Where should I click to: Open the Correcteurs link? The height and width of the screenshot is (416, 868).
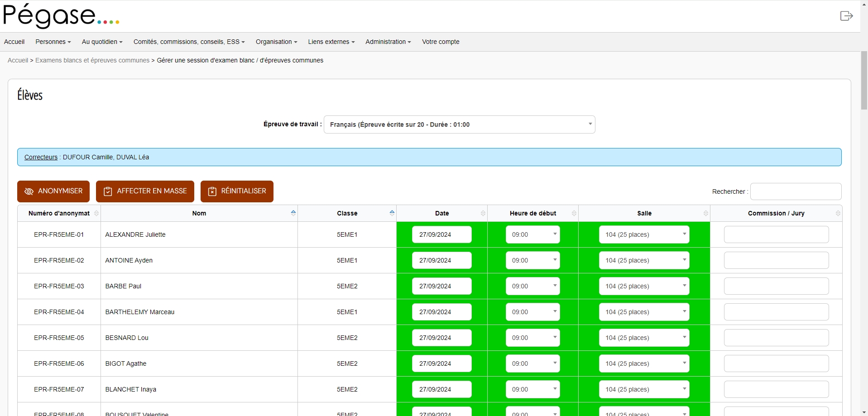pos(41,157)
